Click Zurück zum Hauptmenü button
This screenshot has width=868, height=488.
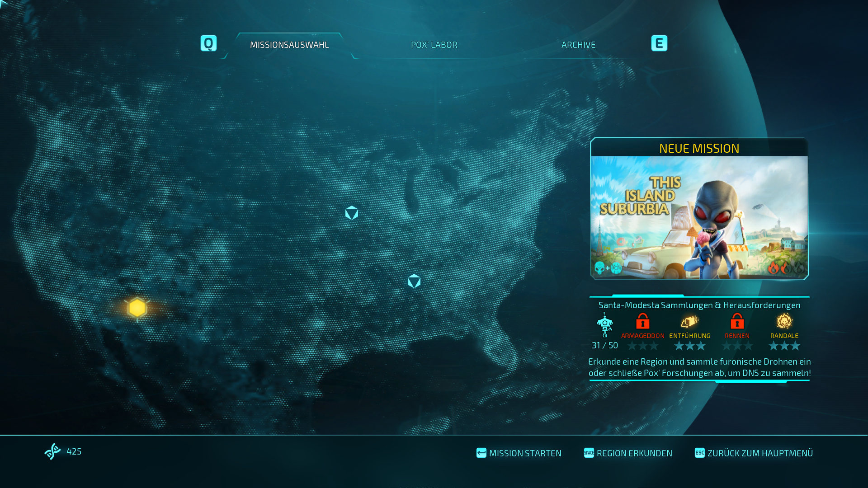(x=754, y=453)
